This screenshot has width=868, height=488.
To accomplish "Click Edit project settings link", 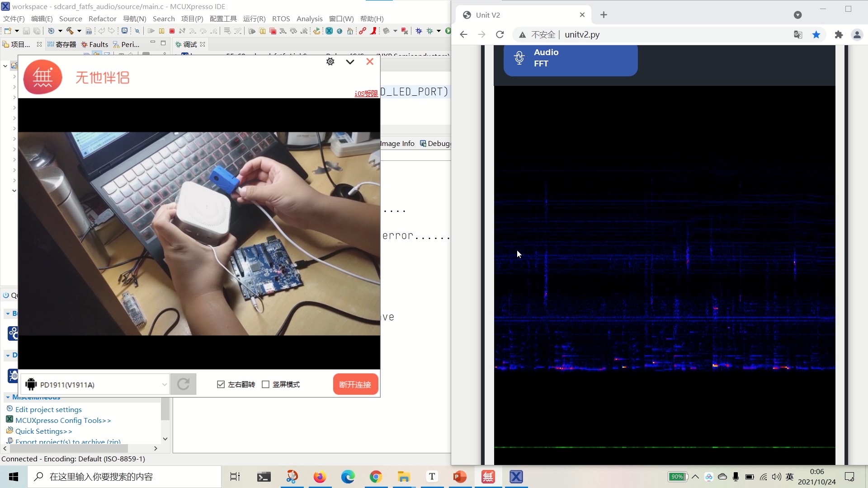I will [x=48, y=409].
